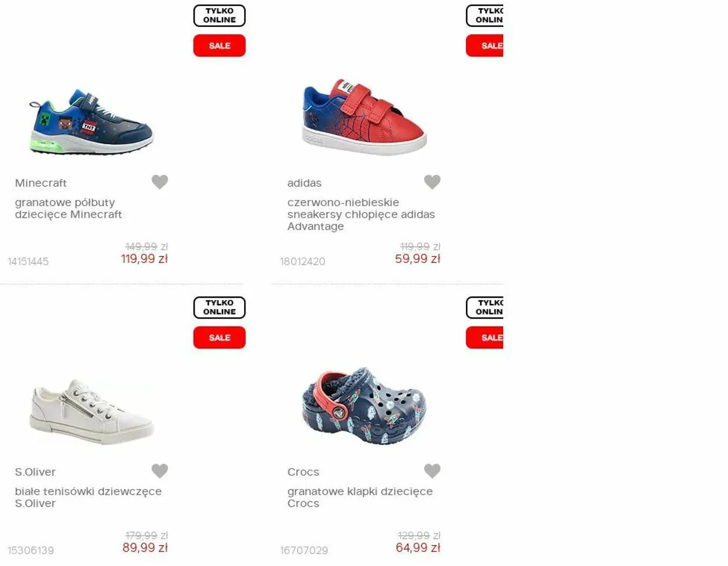Toggle heart on S.Oliver white sneakers

click(160, 471)
